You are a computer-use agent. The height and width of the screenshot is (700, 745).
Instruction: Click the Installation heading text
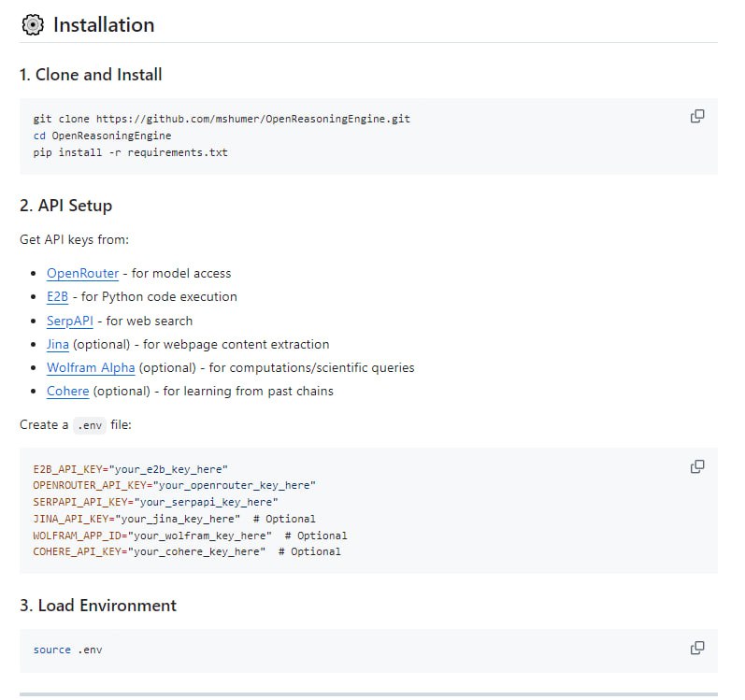[104, 25]
